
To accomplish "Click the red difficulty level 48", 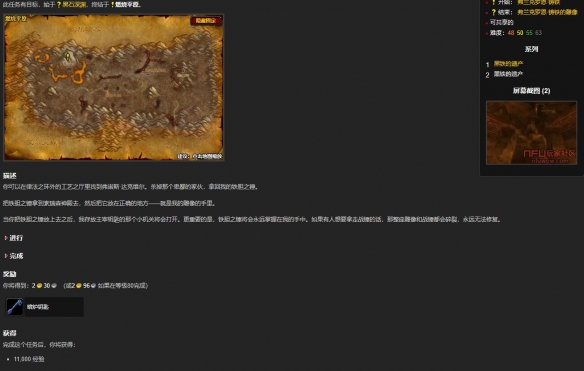I will 511,33.
